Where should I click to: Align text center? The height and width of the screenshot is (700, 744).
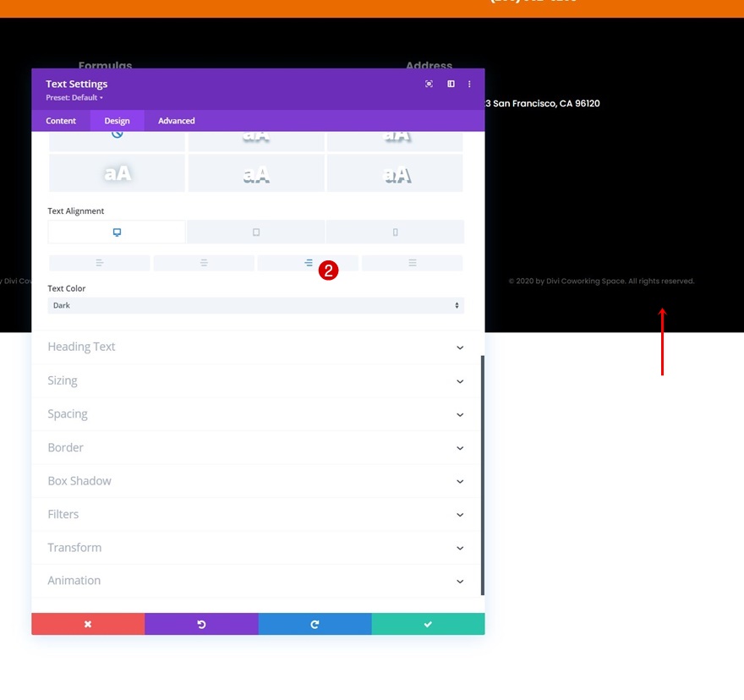click(x=204, y=263)
